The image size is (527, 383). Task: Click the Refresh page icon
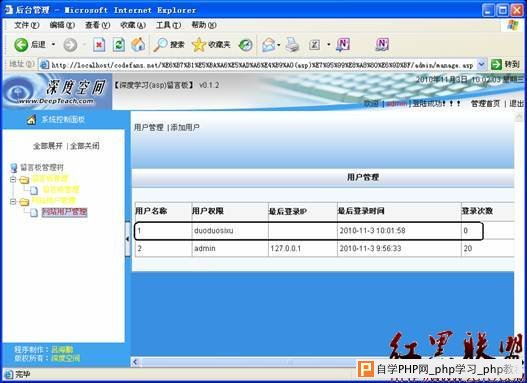click(x=119, y=45)
